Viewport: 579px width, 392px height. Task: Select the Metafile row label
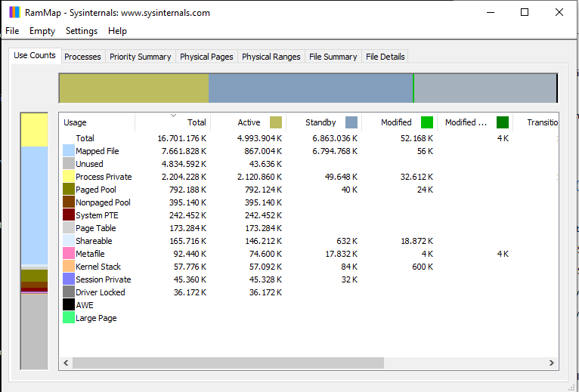click(90, 254)
